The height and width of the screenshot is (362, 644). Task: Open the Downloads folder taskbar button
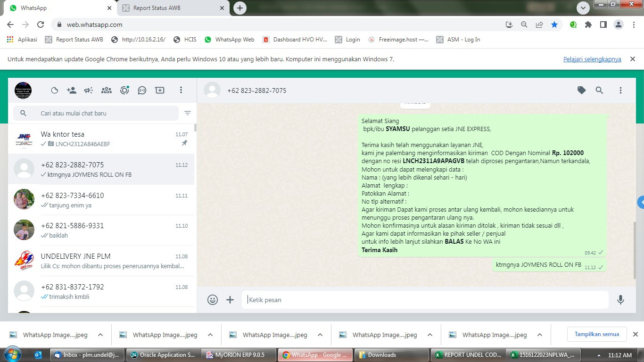[x=391, y=355]
